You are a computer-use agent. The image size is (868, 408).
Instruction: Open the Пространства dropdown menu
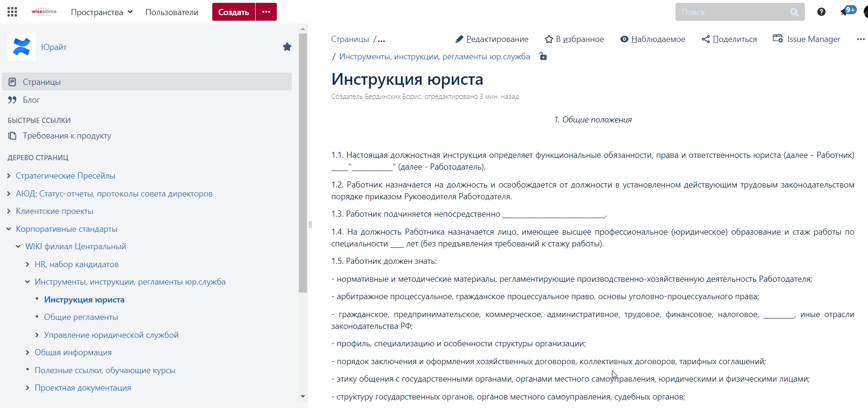(102, 12)
